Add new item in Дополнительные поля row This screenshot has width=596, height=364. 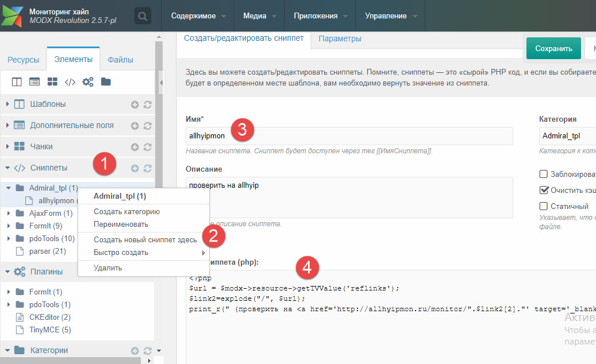click(134, 126)
